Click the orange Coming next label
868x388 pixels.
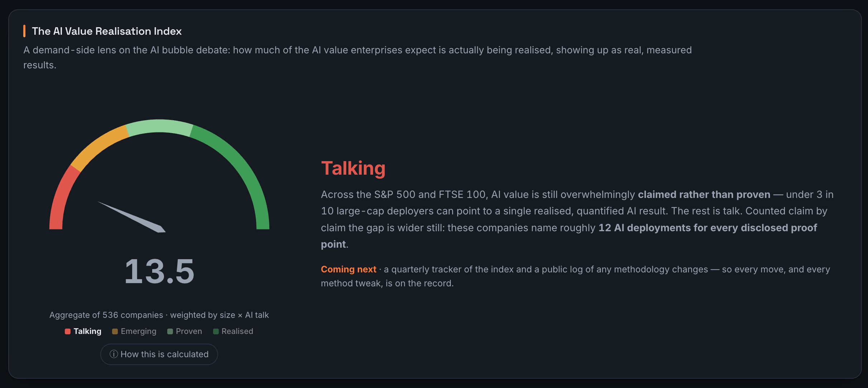(348, 269)
